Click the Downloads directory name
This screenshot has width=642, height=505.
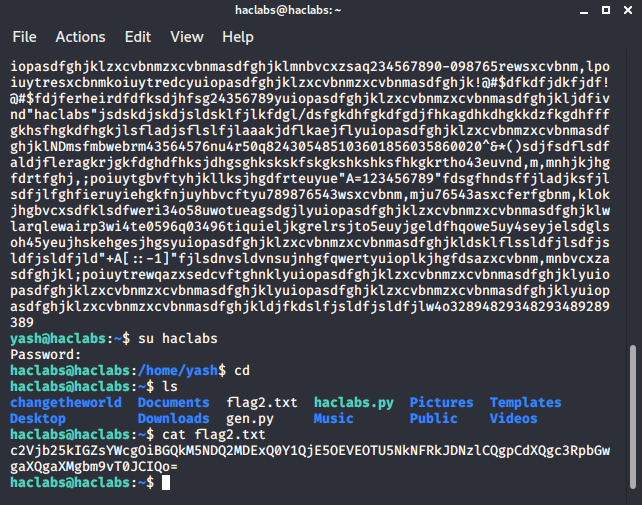pos(173,419)
